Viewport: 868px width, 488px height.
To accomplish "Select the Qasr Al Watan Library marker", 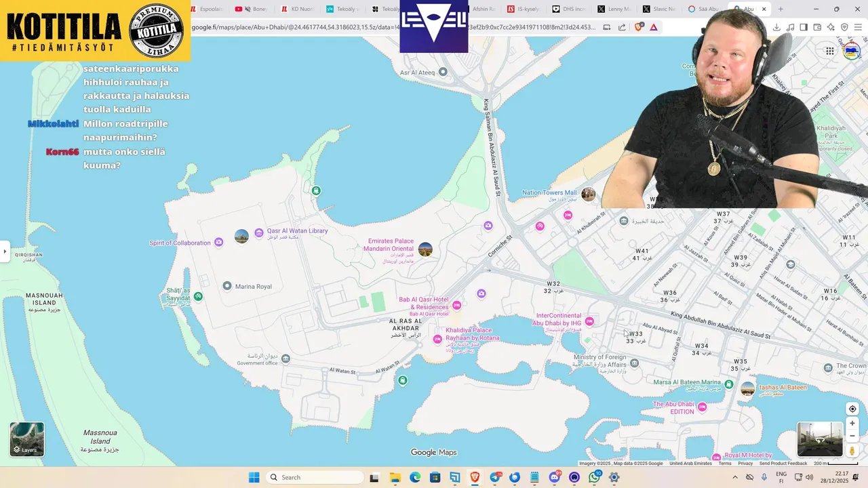I will click(x=258, y=233).
